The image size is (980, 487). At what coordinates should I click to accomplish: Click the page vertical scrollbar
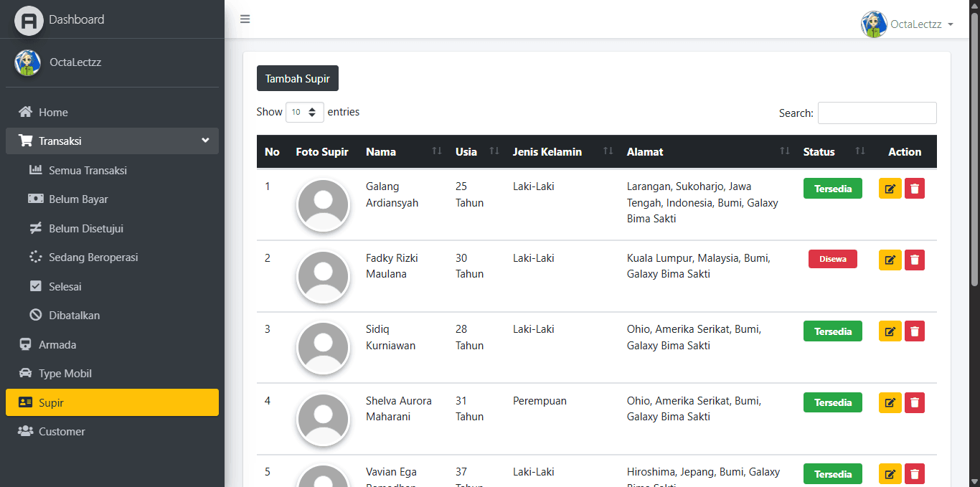click(974, 151)
